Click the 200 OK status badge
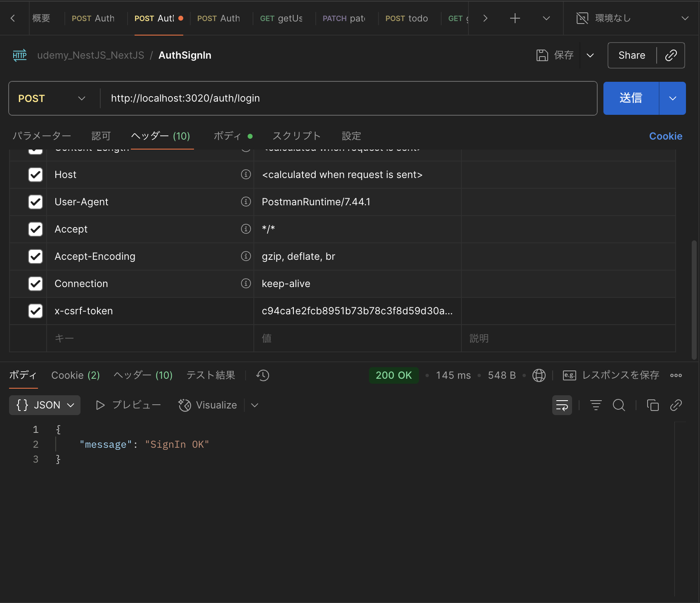The height and width of the screenshot is (603, 700). click(394, 375)
